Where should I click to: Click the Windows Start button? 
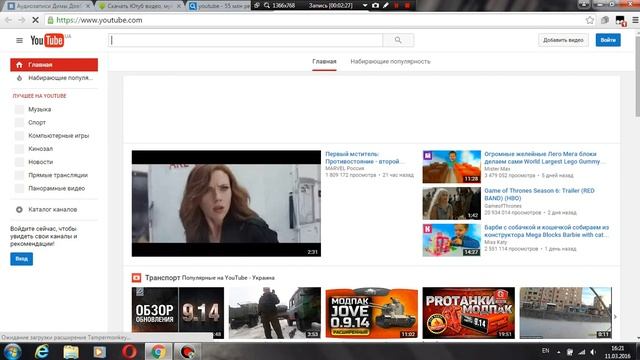click(x=12, y=351)
